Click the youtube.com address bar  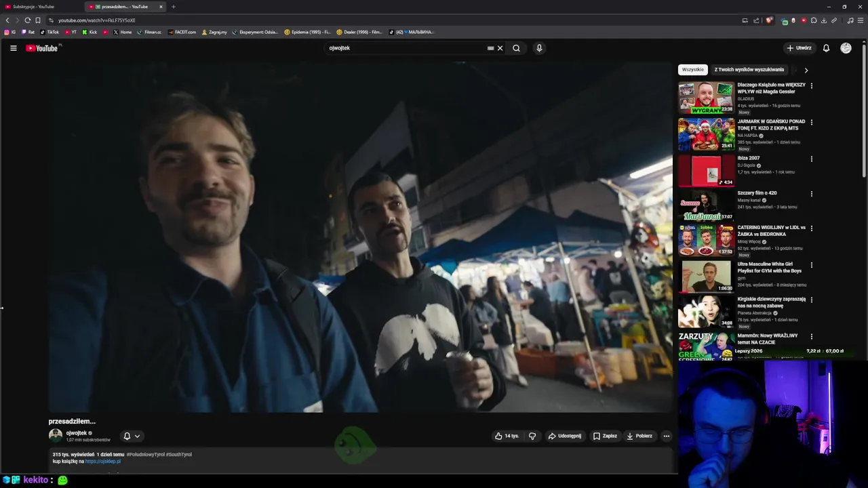tap(393, 20)
